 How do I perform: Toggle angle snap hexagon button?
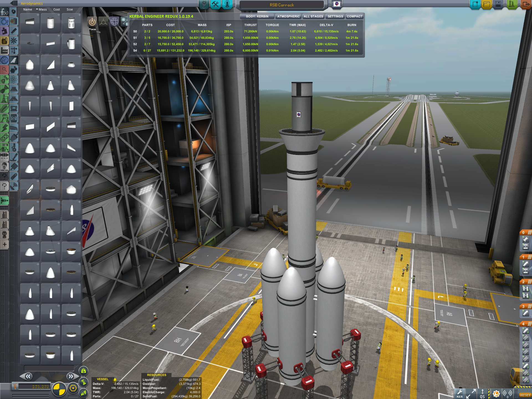73,388
